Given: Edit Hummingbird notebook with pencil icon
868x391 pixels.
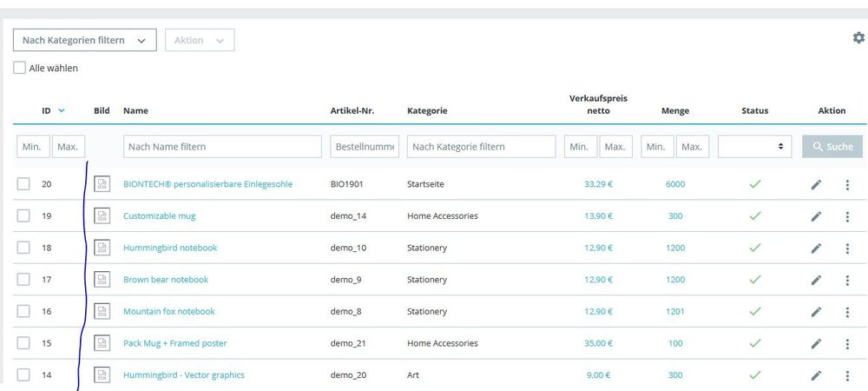Looking at the screenshot, I should pyautogui.click(x=816, y=249).
